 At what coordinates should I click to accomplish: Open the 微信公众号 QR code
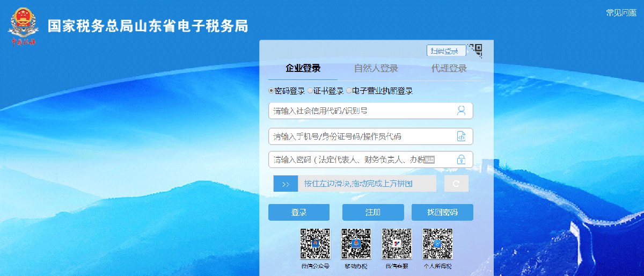(315, 244)
